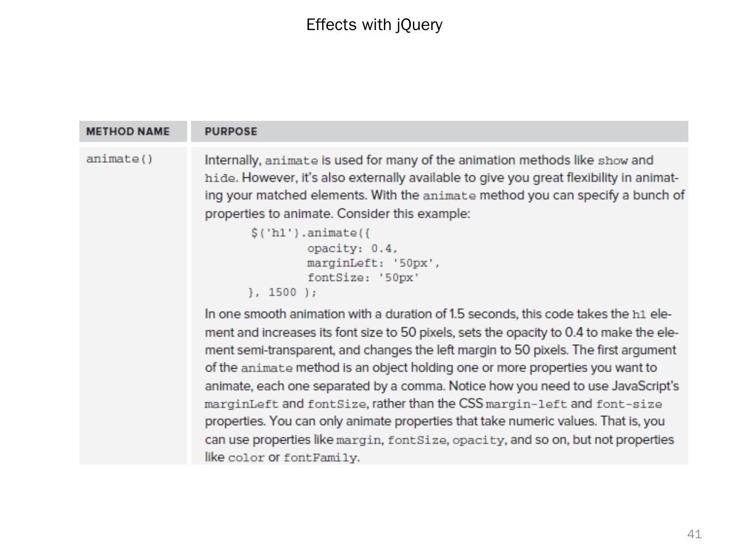Click the "opacity: 0.4," code line

(x=352, y=248)
